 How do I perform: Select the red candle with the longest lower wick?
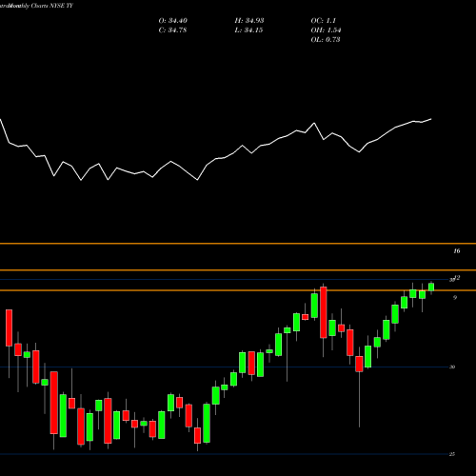pos(359,364)
